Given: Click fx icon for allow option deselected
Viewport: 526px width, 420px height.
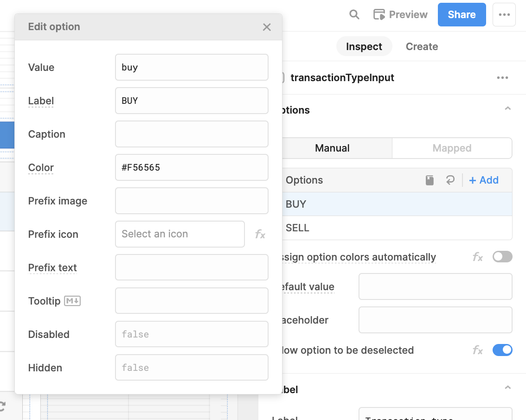Looking at the screenshot, I should click(x=478, y=350).
